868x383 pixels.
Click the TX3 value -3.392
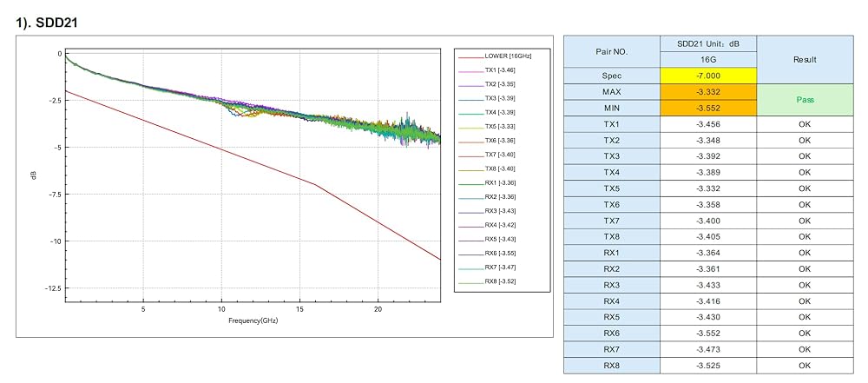[708, 156]
